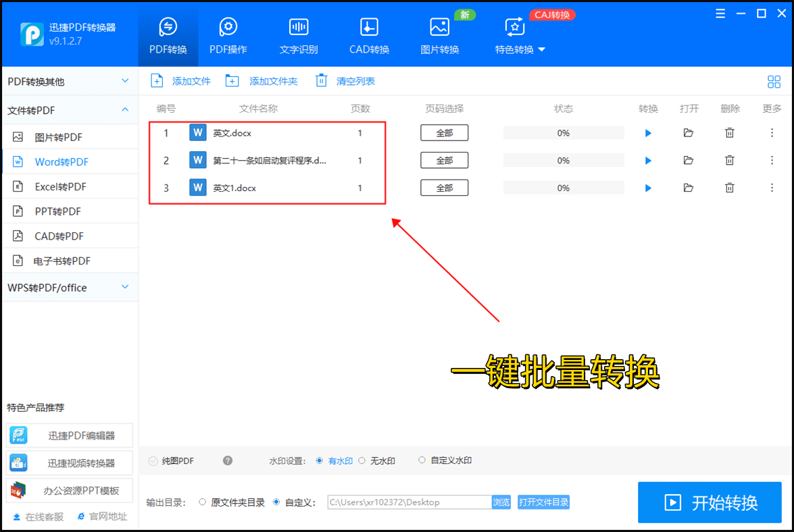
Task: Open more options for 英文.docx row
Action: pos(772,133)
